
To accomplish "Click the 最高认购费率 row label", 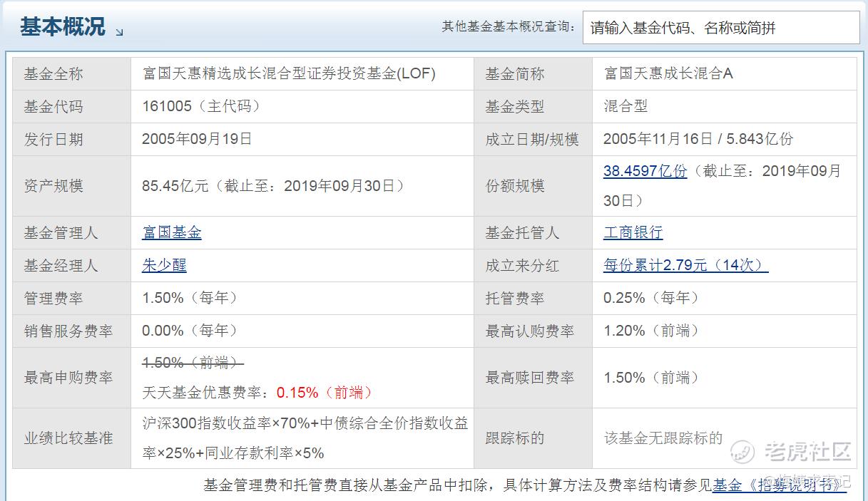I will click(x=530, y=331).
